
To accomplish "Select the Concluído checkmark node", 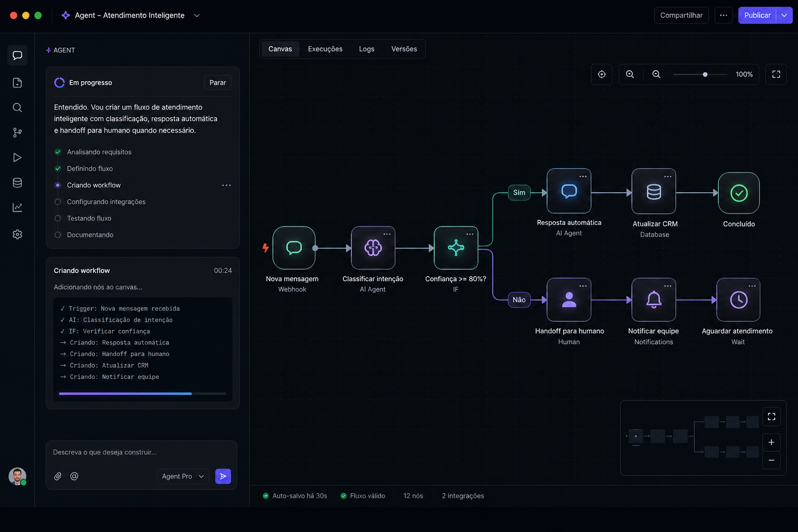I will [739, 193].
